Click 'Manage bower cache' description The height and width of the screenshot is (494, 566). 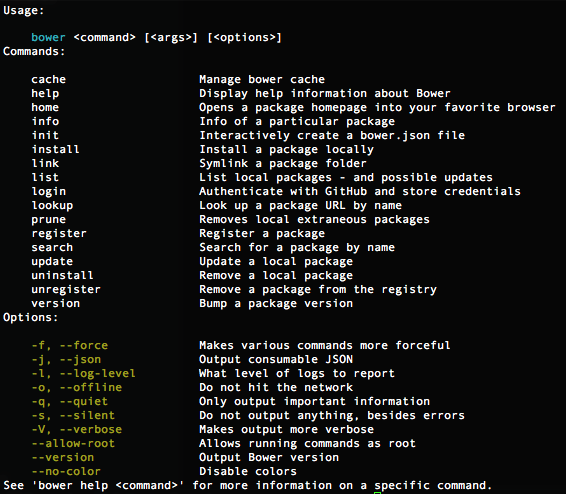262,79
